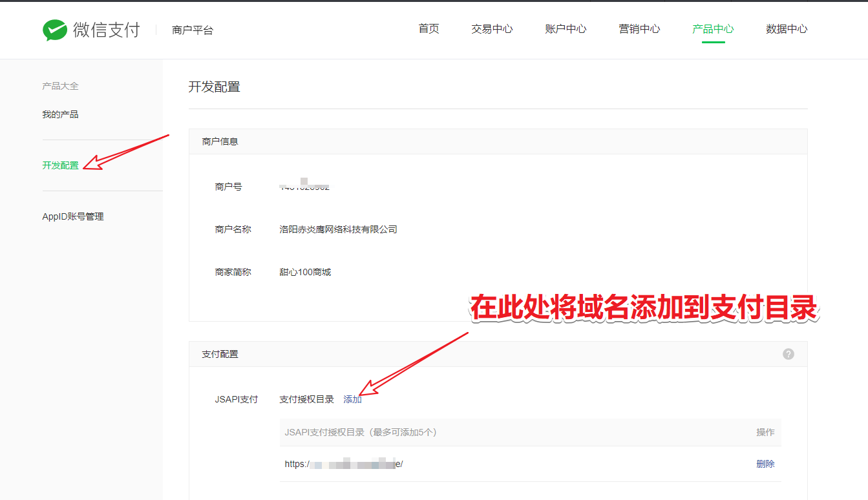868x500 pixels.
Task: Click the 开发配置 page heading
Action: [215, 87]
